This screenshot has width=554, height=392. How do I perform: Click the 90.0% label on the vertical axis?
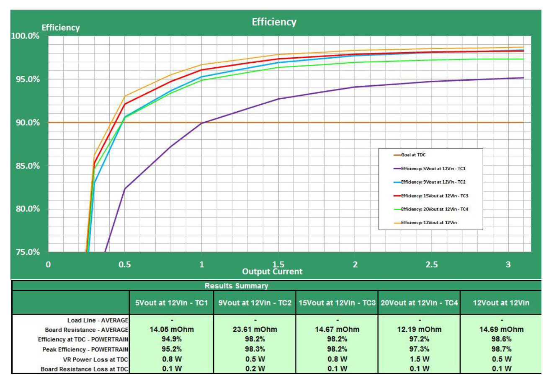(x=26, y=123)
